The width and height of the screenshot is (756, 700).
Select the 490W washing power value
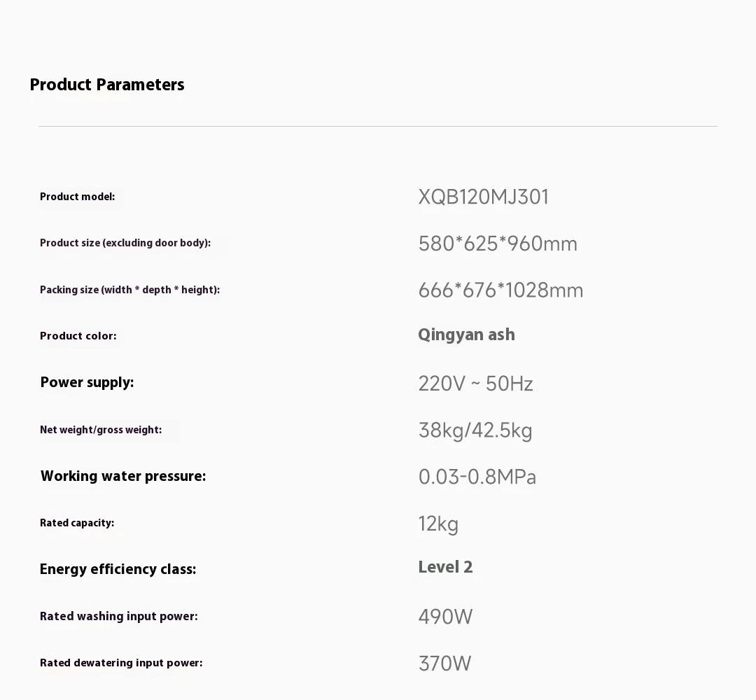(445, 617)
